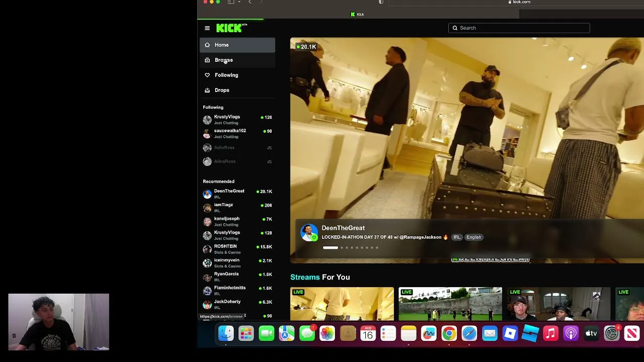Go back with Safari's back arrow
644x362 pixels.
pyautogui.click(x=250, y=2)
